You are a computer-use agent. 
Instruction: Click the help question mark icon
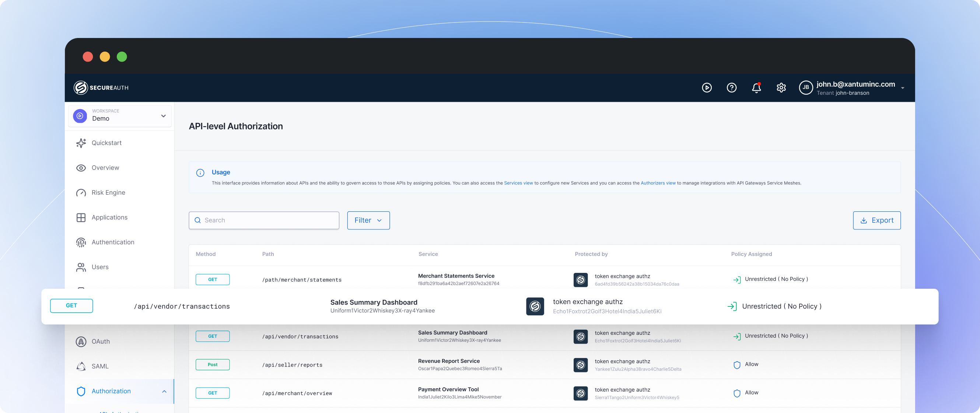[731, 87]
